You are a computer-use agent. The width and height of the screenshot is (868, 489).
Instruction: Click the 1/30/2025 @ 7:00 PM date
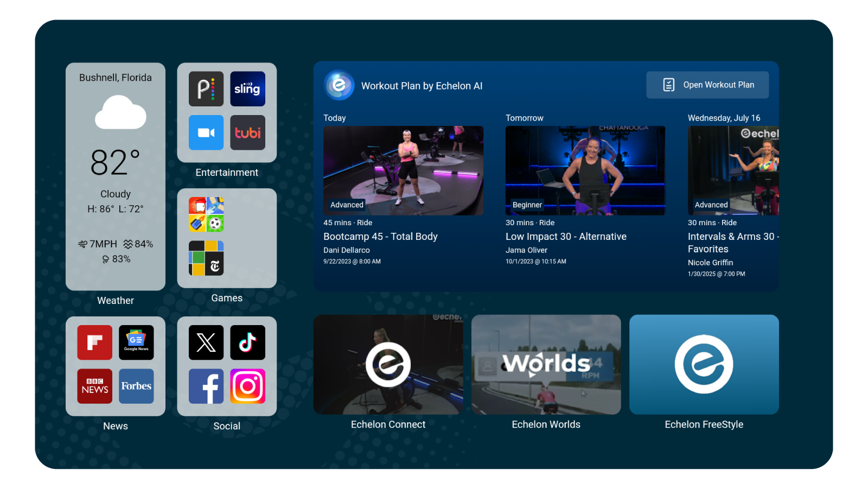coord(717,274)
